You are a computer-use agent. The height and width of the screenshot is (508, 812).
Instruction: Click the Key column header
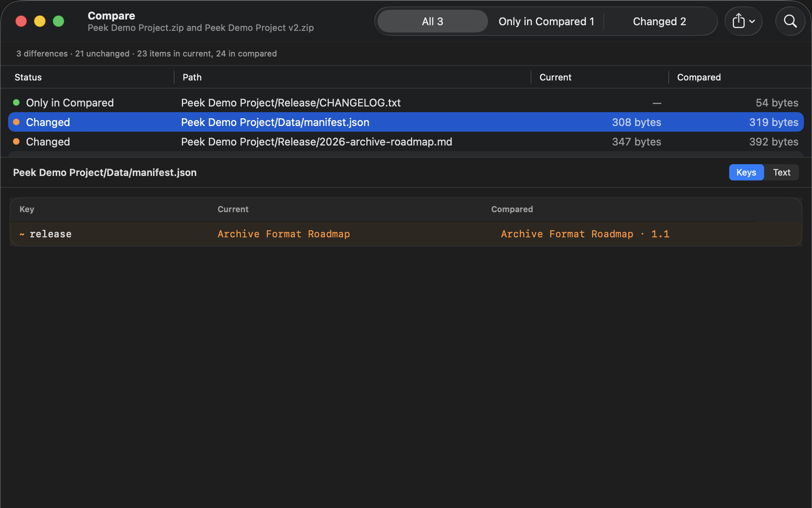pos(27,209)
